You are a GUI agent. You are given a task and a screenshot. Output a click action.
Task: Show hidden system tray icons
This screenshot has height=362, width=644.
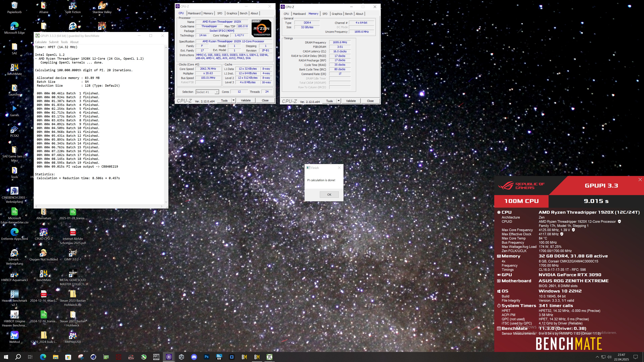pyautogui.click(x=597, y=357)
